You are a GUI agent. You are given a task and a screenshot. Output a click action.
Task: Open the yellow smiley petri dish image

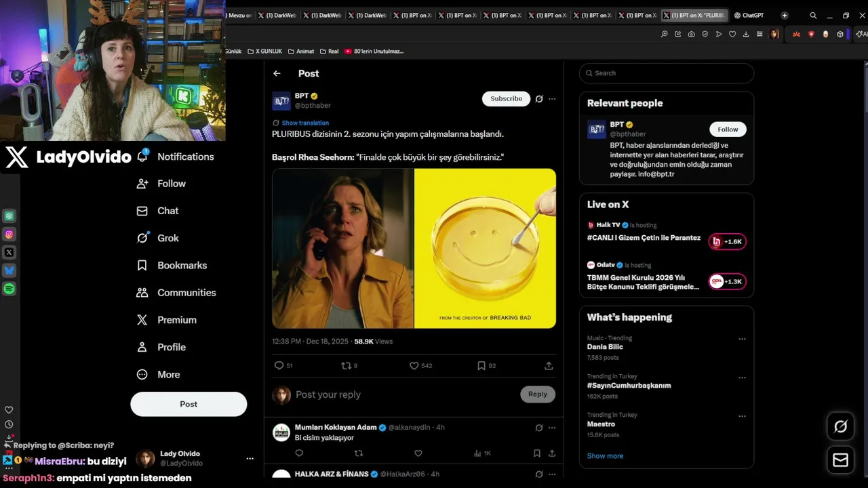point(486,249)
